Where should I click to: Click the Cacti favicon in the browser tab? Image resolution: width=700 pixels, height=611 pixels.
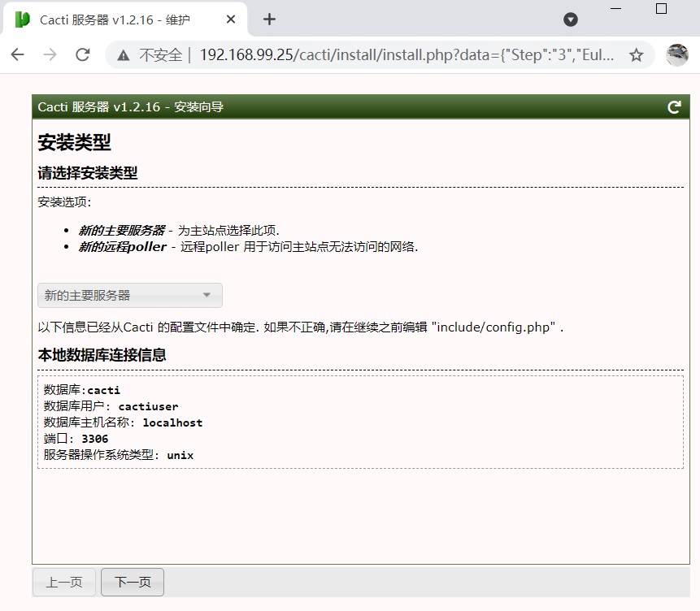pyautogui.click(x=23, y=19)
